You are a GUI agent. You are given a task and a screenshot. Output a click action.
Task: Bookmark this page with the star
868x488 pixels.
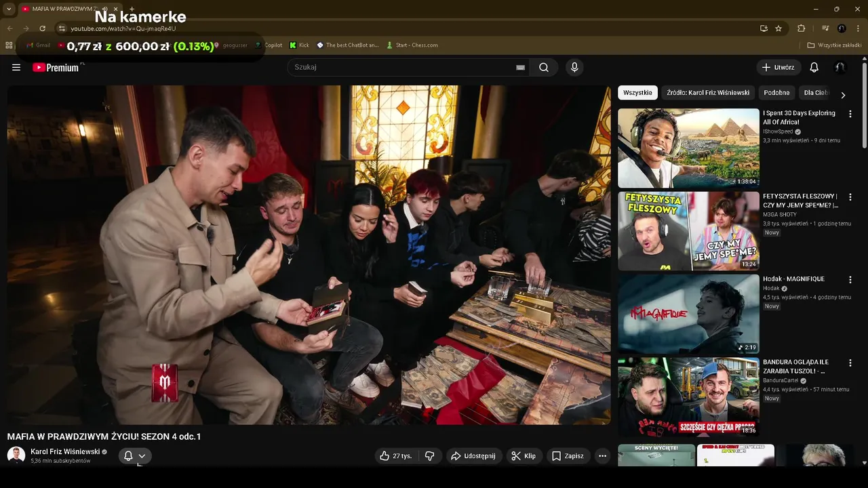pyautogui.click(x=778, y=28)
